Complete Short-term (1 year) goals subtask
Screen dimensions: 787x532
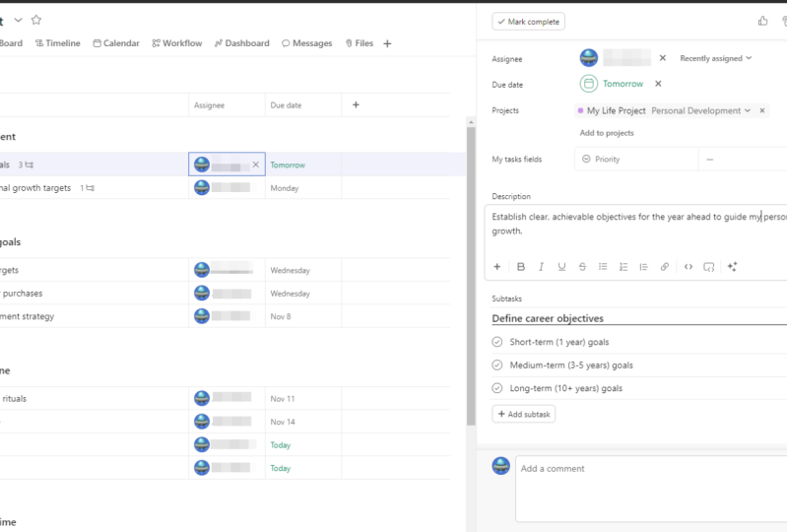tap(496, 342)
